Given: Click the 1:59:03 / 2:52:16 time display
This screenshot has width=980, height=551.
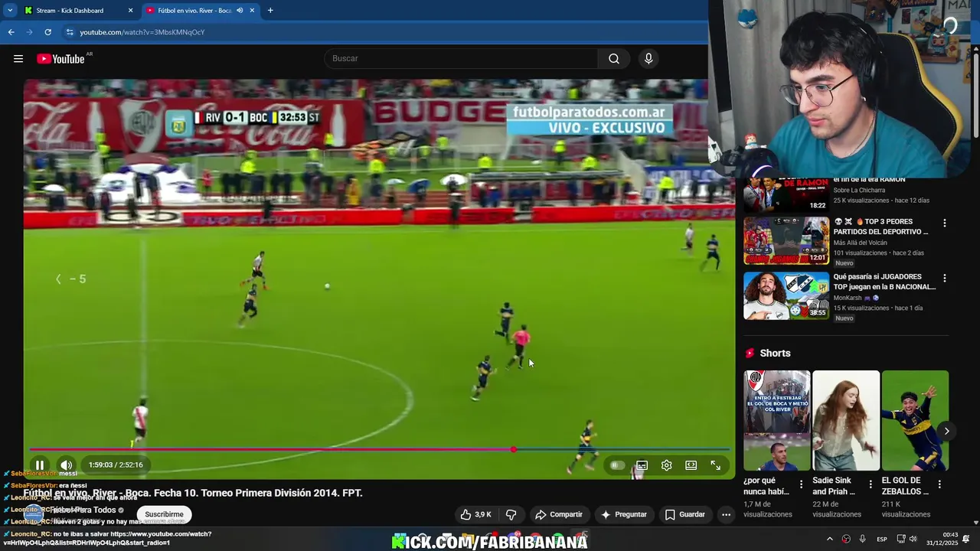Looking at the screenshot, I should 116,465.
